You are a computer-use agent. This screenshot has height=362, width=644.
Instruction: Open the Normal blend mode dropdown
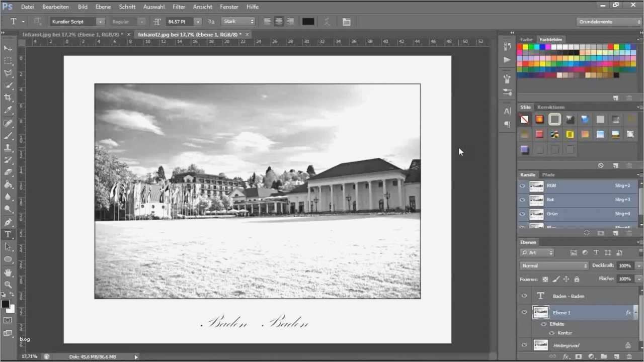(x=553, y=265)
